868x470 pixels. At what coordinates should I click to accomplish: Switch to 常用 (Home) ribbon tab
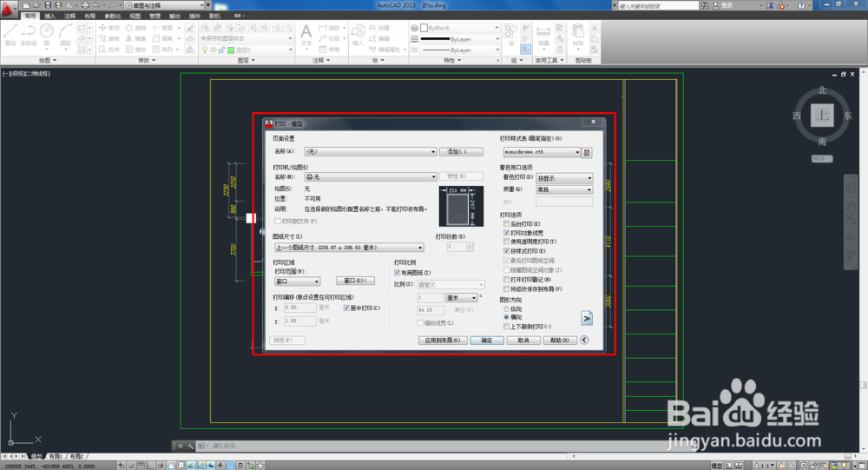pos(30,17)
